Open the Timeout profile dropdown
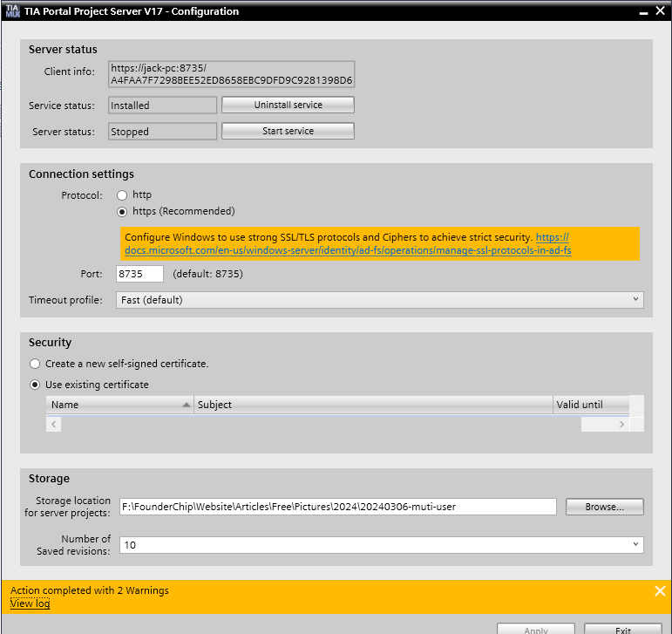This screenshot has width=672, height=634. pos(380,300)
